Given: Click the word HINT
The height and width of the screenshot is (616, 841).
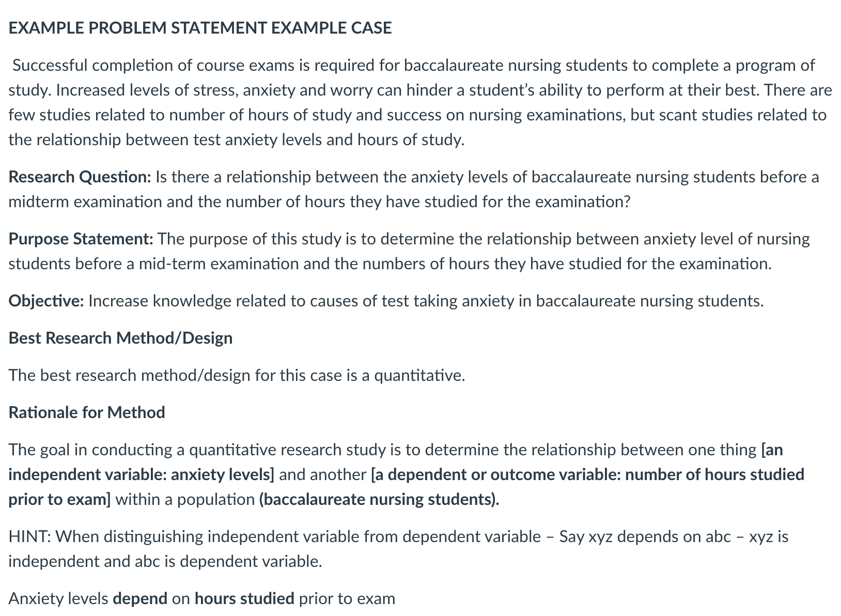Looking at the screenshot, I should tap(28, 537).
